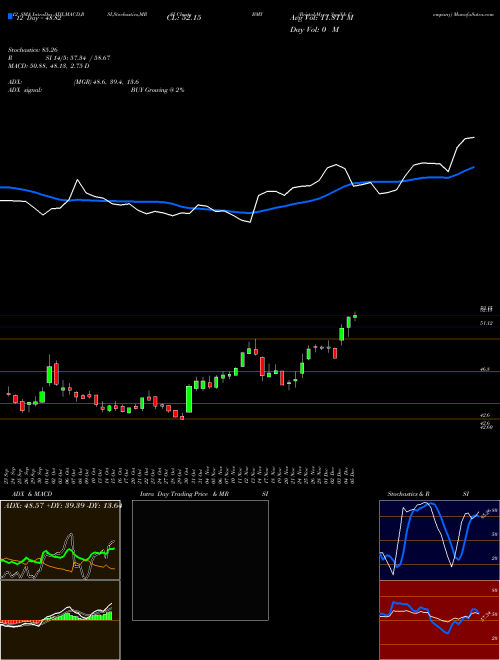This screenshot has height=660, width=500.
Task: Click the '51.12' price level label
Action: 486,323
